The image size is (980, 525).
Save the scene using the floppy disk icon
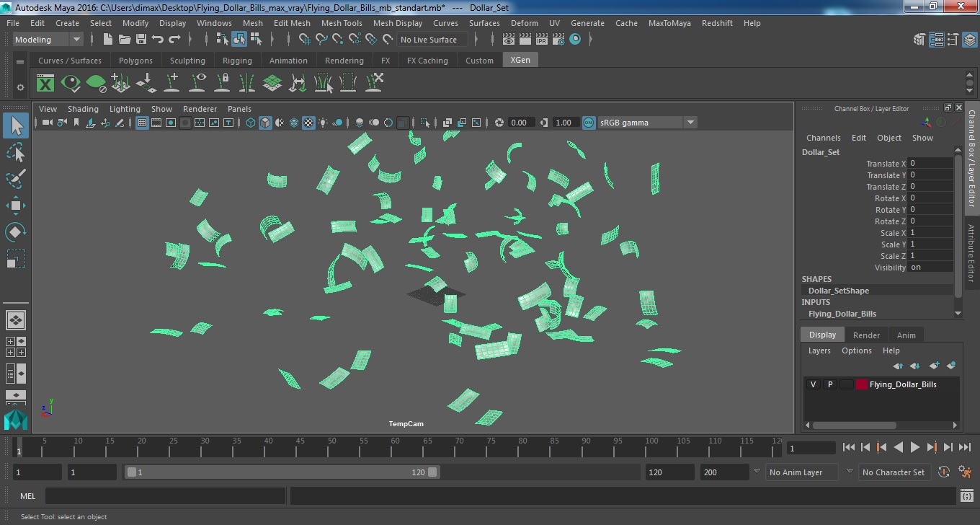[x=141, y=40]
